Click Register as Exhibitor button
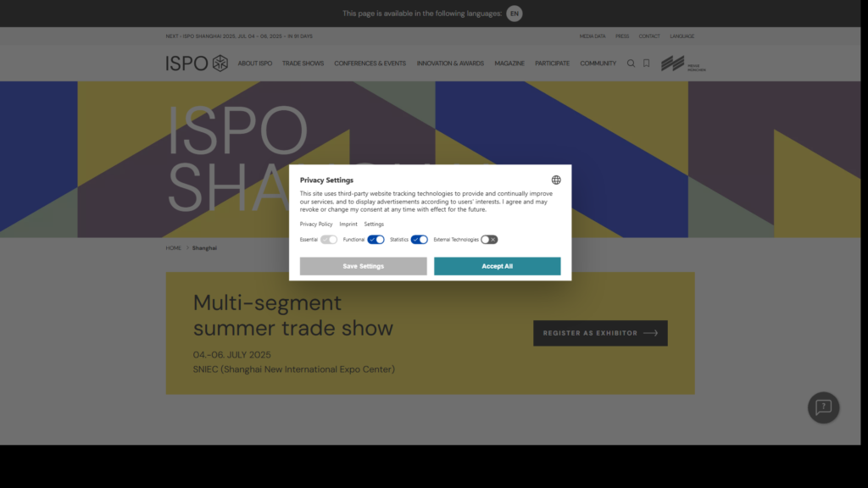The height and width of the screenshot is (488, 868). click(x=600, y=333)
